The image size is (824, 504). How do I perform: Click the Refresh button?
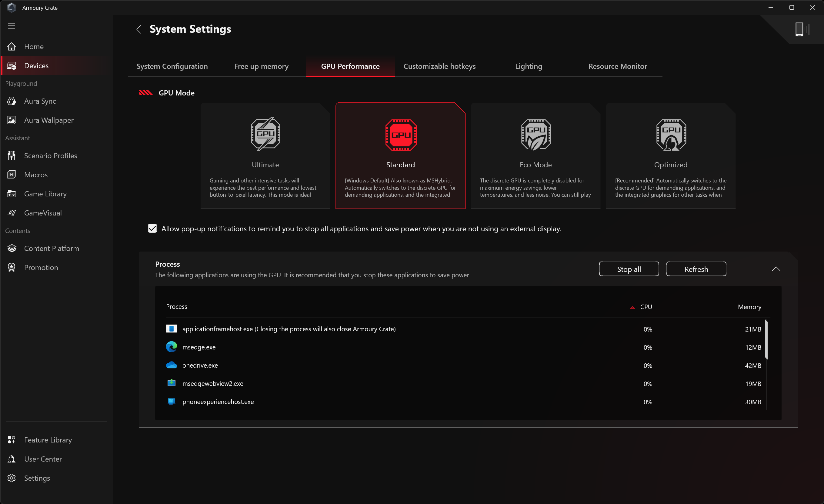[x=696, y=269]
